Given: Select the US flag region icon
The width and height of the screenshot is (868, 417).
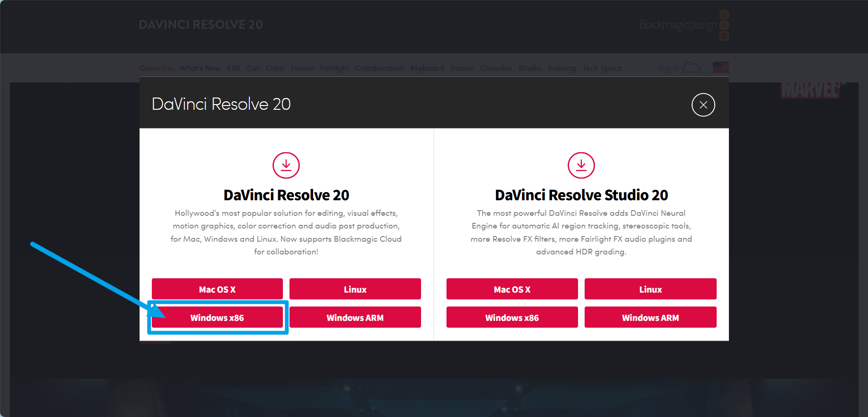Looking at the screenshot, I should [x=720, y=67].
